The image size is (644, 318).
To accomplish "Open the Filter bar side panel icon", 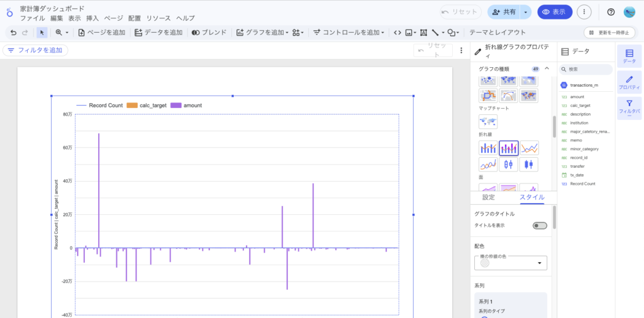I will [629, 107].
